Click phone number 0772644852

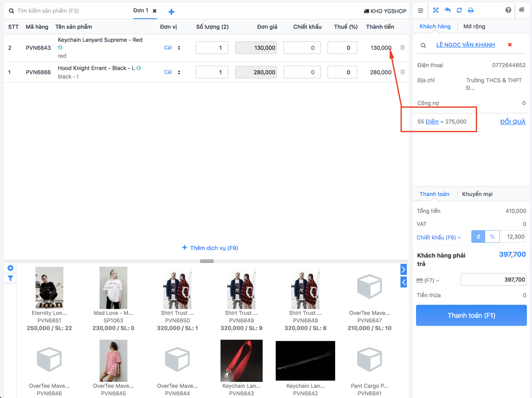pos(509,65)
